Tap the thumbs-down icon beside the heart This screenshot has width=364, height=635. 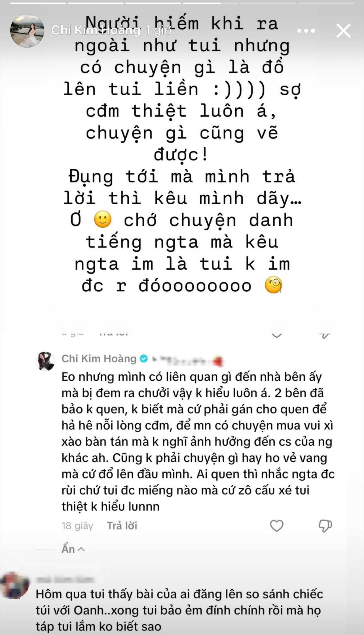325,526
